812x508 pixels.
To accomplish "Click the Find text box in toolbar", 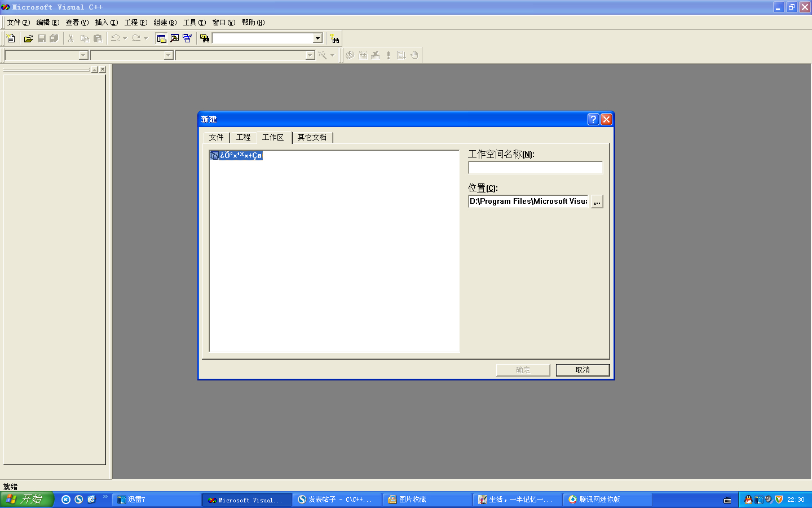I will pyautogui.click(x=263, y=38).
